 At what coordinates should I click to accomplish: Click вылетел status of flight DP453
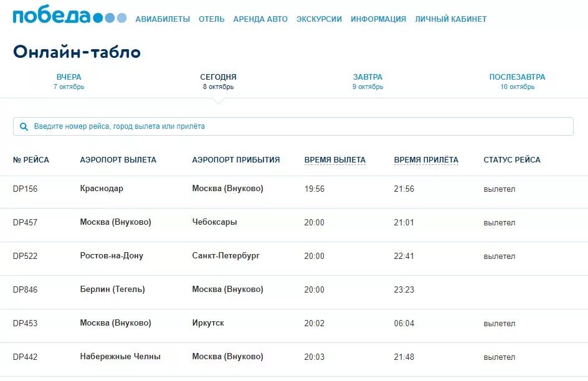[500, 324]
